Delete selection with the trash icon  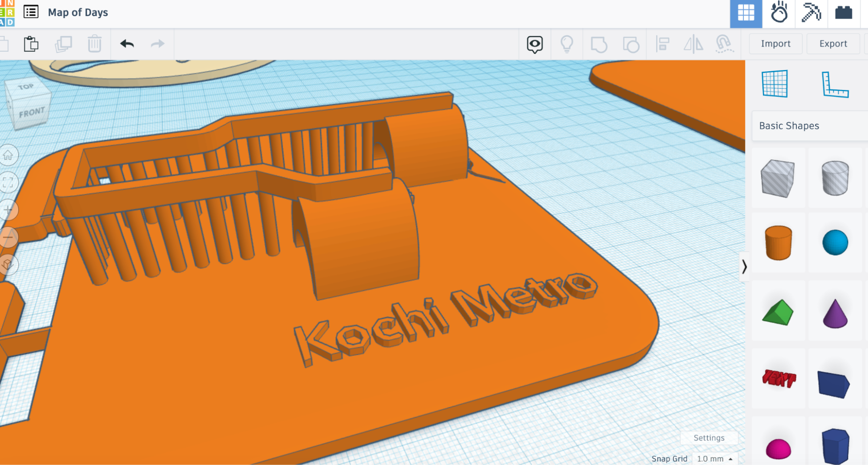pos(95,44)
